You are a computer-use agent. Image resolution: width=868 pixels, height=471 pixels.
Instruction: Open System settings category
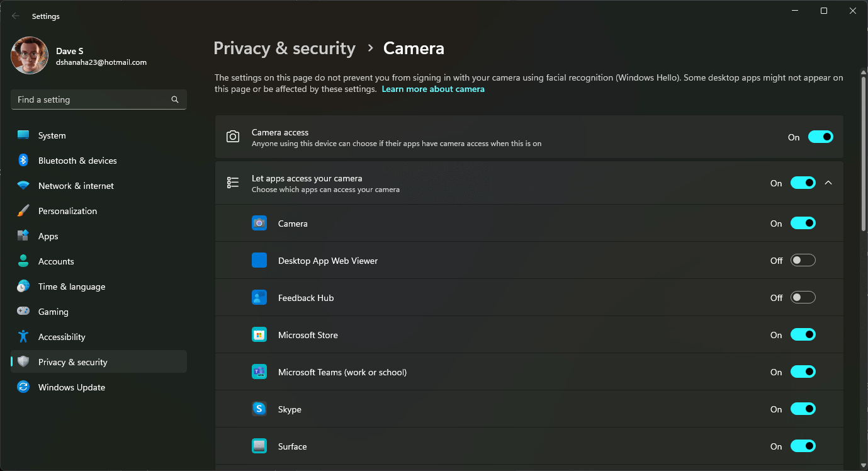99,135
